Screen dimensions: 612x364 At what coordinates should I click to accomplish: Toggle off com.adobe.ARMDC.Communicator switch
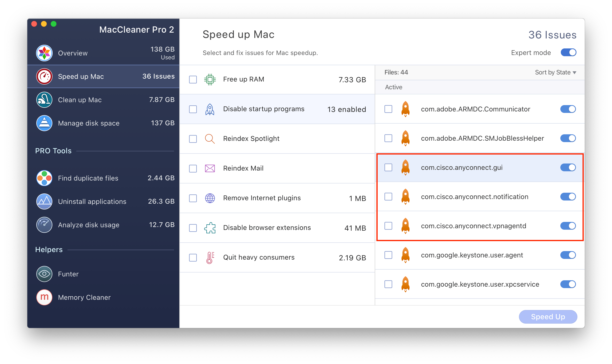[568, 109]
